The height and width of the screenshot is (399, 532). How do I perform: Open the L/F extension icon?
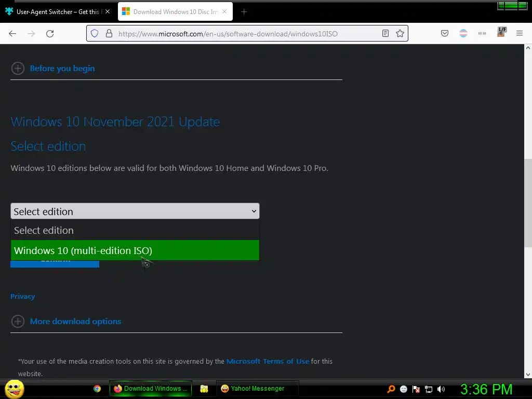pyautogui.click(x=501, y=32)
